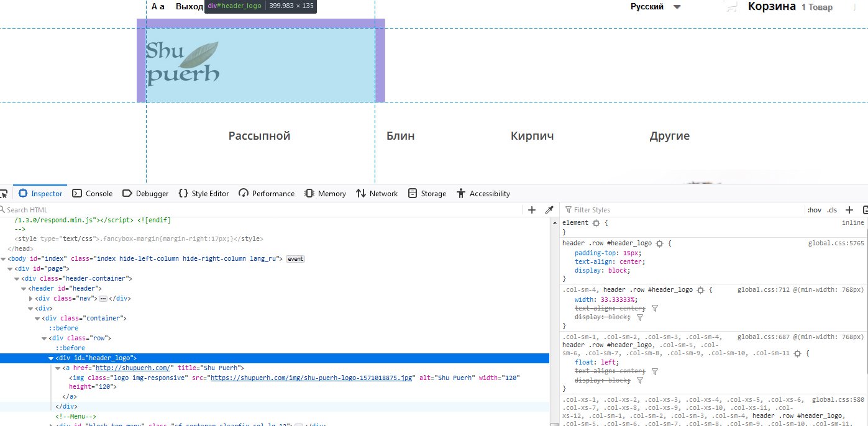This screenshot has width=868, height=426.
Task: Collapse the div#page node
Action: click(9, 269)
